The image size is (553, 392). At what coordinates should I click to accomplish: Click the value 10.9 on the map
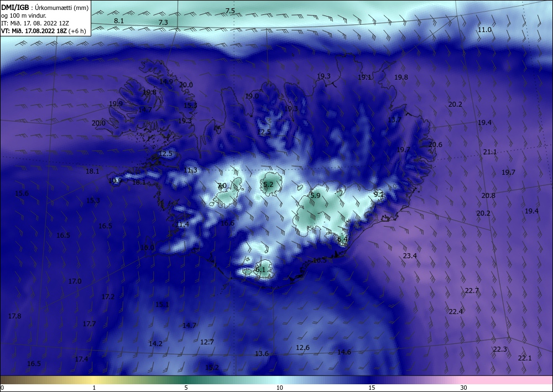[116, 181]
